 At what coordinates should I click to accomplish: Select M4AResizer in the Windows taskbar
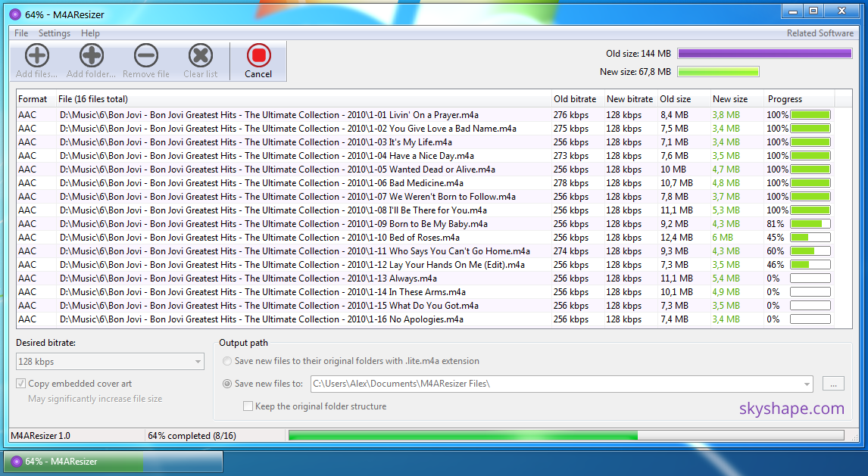(114, 461)
